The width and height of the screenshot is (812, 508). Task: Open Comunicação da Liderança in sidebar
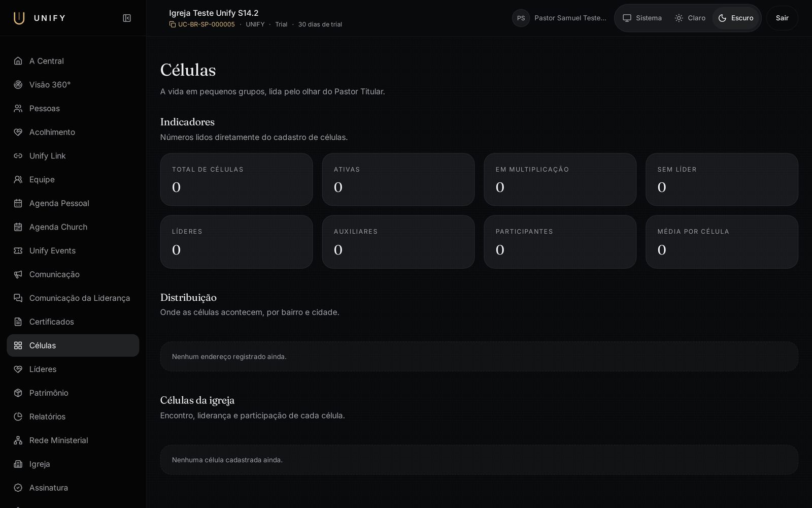(73, 298)
